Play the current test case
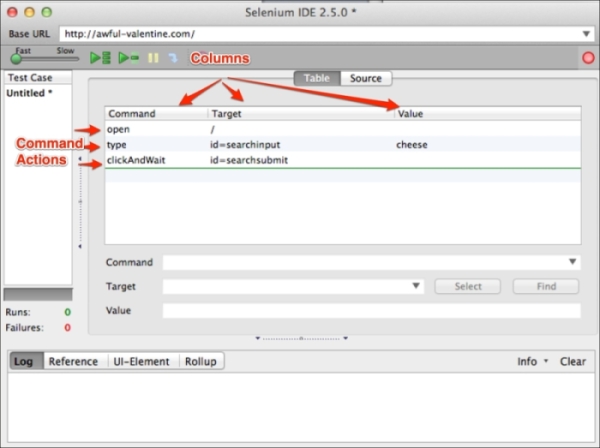 click(129, 58)
